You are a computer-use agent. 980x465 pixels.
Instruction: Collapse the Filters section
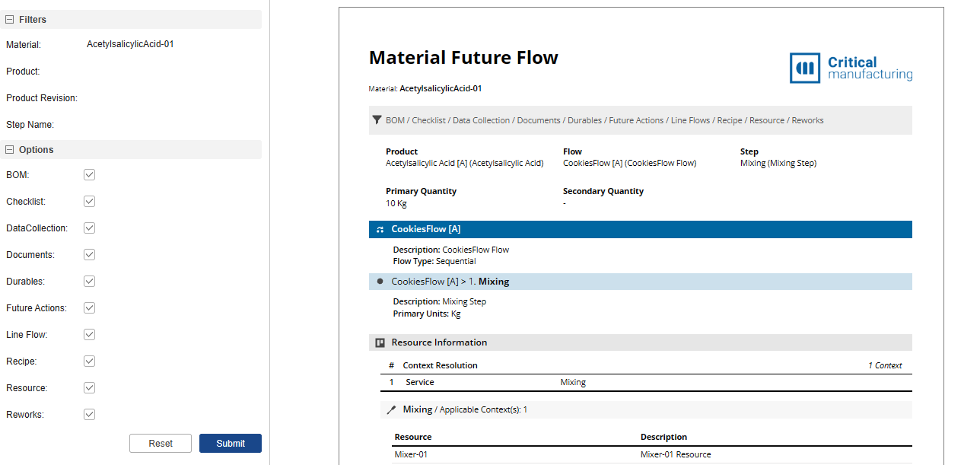tap(8, 19)
